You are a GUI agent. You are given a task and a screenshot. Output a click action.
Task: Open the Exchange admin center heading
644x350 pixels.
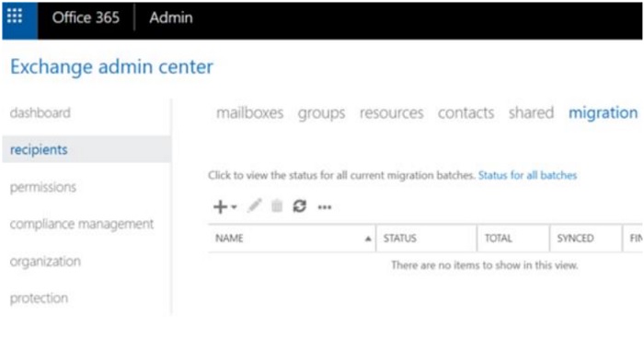111,66
